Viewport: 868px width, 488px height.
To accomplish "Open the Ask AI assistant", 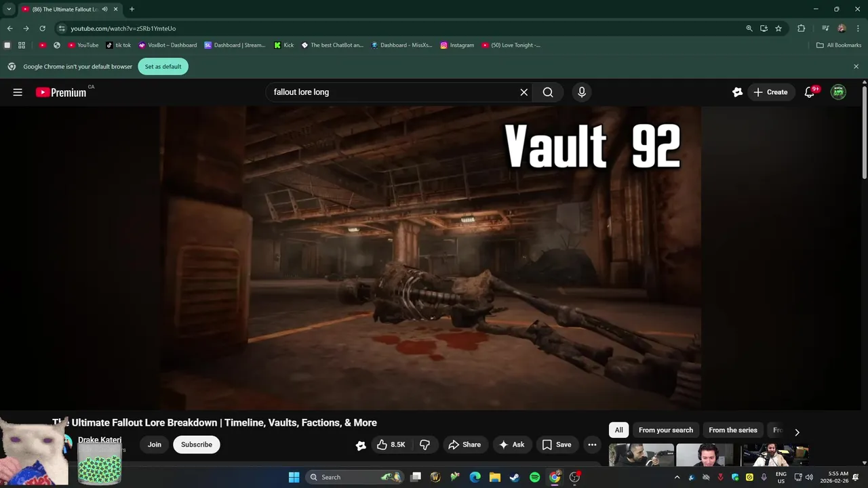I will pyautogui.click(x=512, y=445).
